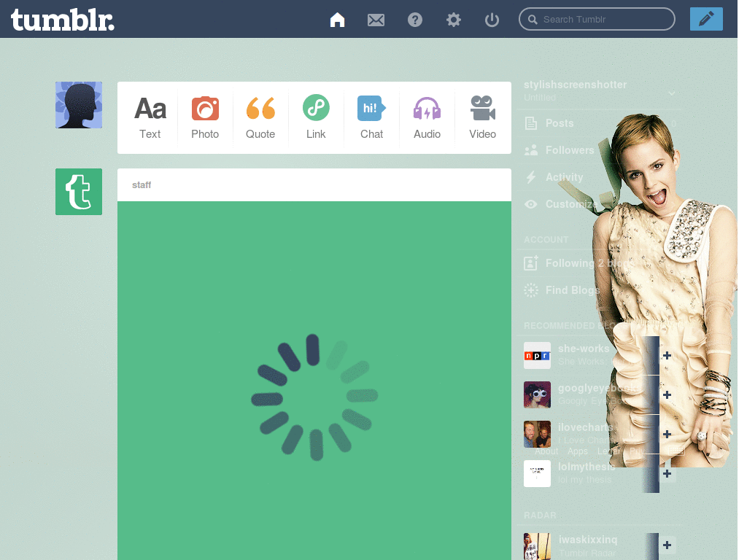The width and height of the screenshot is (747, 560).
Task: Open the staff blog name link
Action: pos(142,184)
